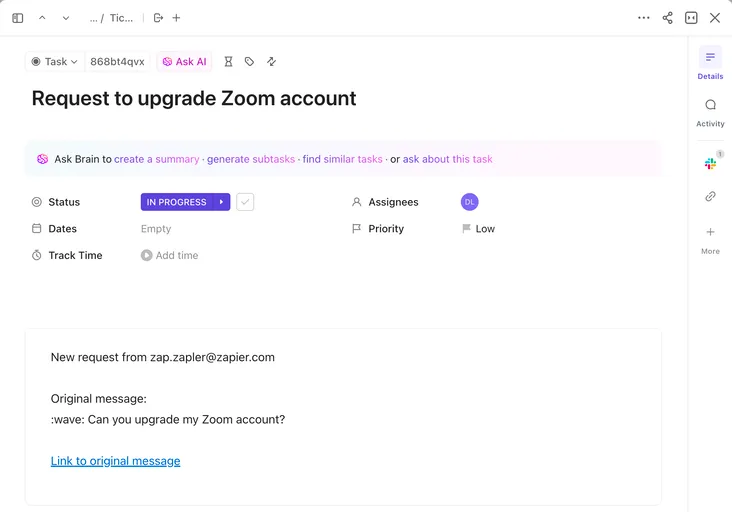
Task: Go to next task with down chevron
Action: 66,18
